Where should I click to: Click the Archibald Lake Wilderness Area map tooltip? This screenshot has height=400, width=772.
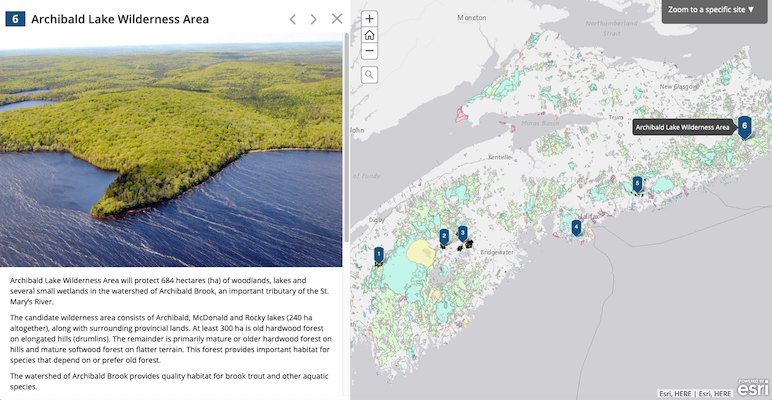coord(682,128)
